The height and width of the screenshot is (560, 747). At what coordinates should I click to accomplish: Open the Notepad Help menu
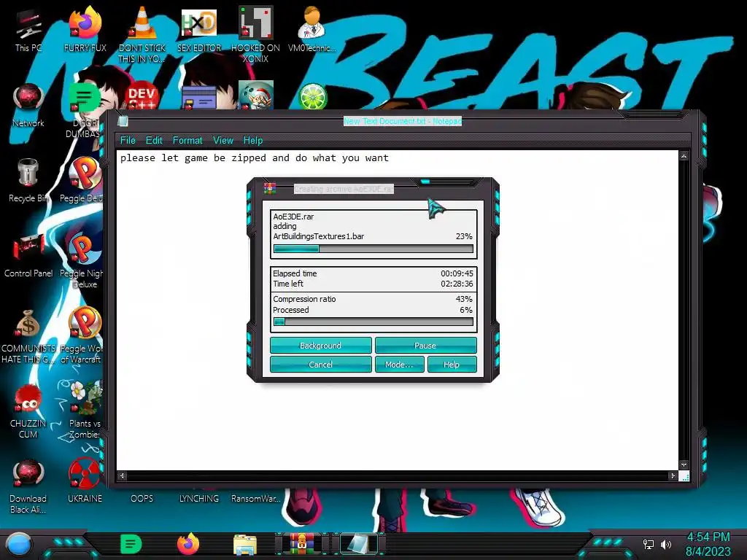point(253,141)
